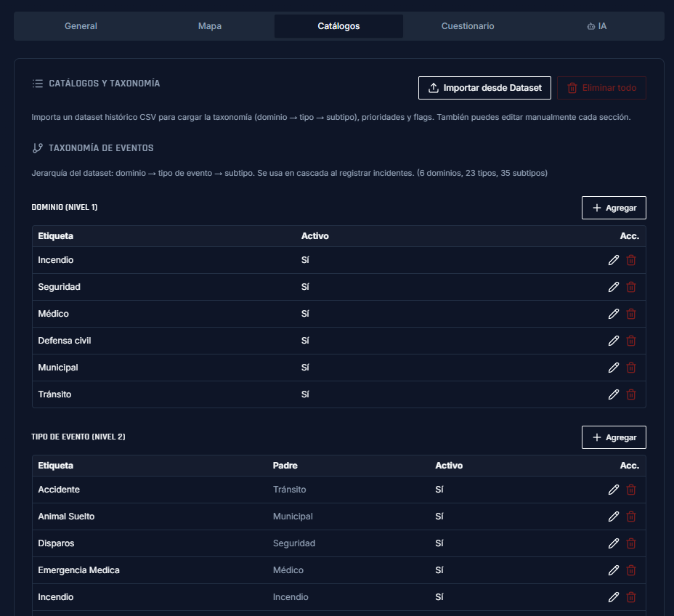Click the Municipal parent of Animal Suelto
This screenshot has width=674, height=616.
(293, 516)
